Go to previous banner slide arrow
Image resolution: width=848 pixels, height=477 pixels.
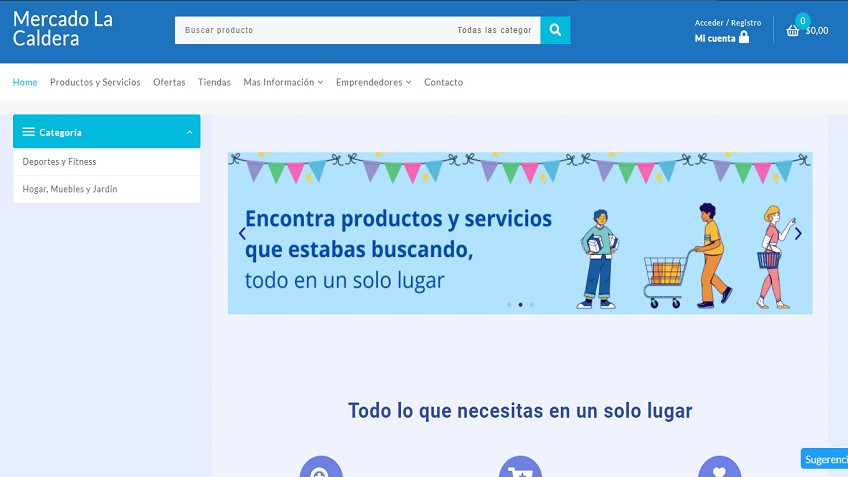(x=242, y=234)
